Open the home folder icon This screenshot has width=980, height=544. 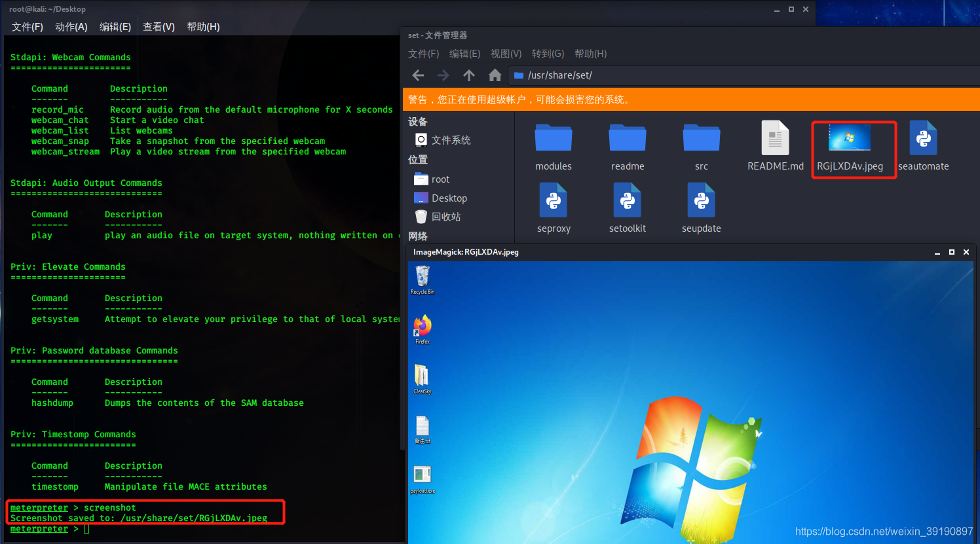495,75
